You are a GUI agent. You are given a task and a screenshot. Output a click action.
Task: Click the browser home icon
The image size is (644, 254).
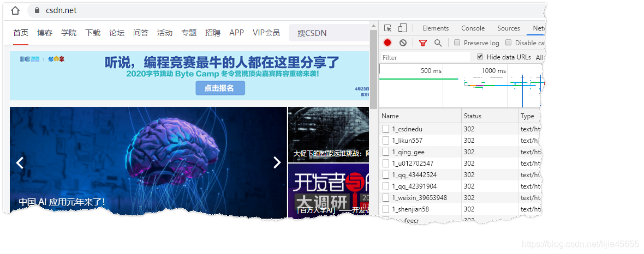point(15,10)
